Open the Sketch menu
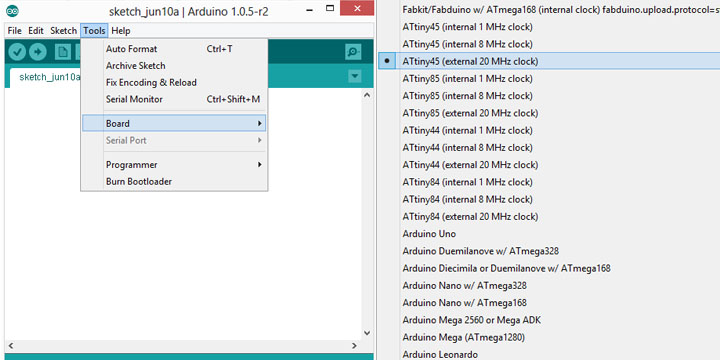 (x=63, y=31)
